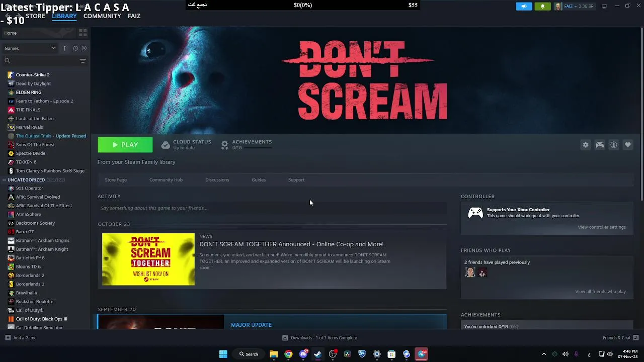Image resolution: width=644 pixels, height=362 pixels.
Task: Open DaVinci Resolve from taskbar
Action: (347, 354)
